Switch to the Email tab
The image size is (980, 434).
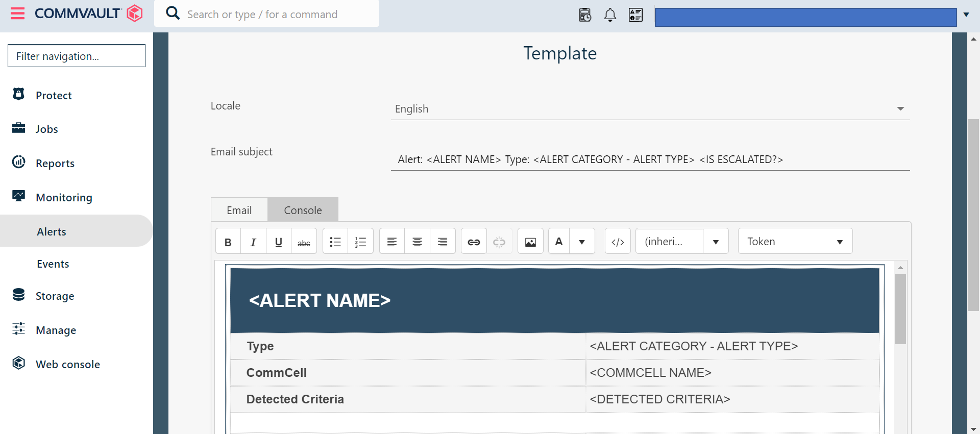pos(239,210)
